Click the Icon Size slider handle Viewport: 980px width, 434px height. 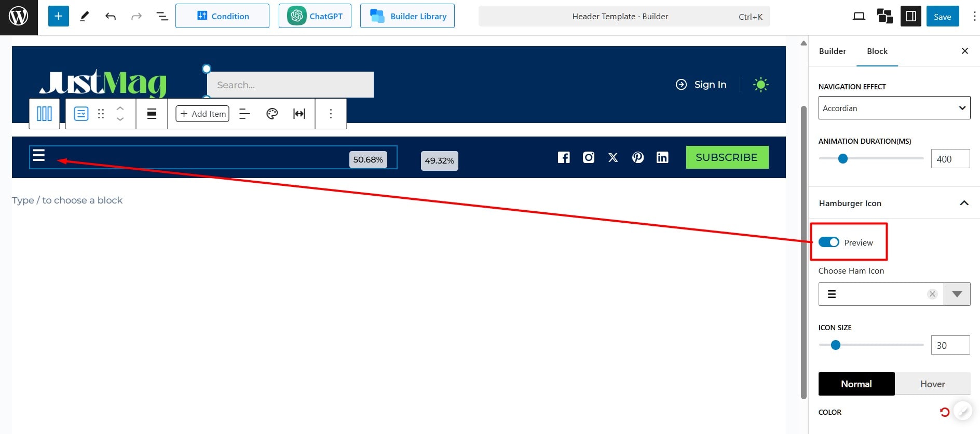[836, 345]
